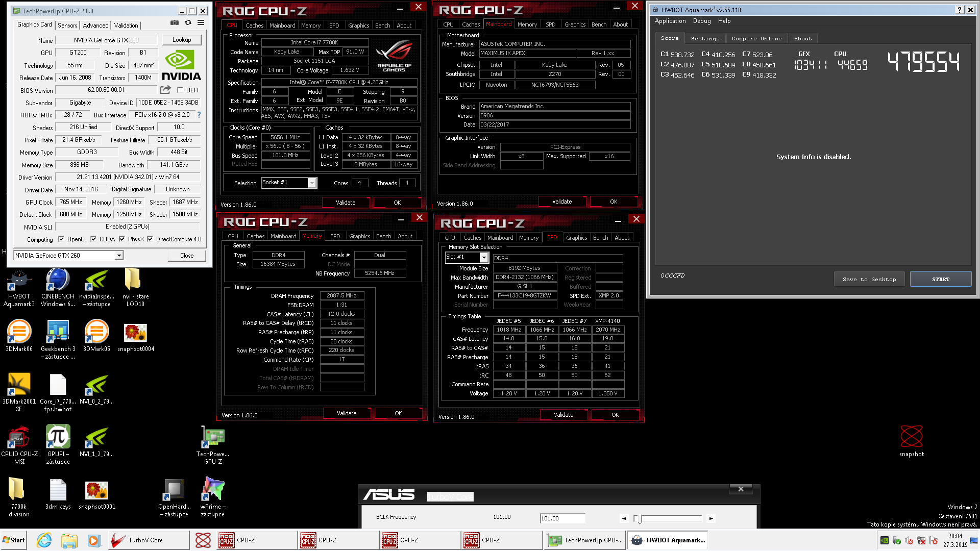This screenshot has width=980, height=551.
Task: Toggle the CUDA checkbox
Action: (93, 239)
